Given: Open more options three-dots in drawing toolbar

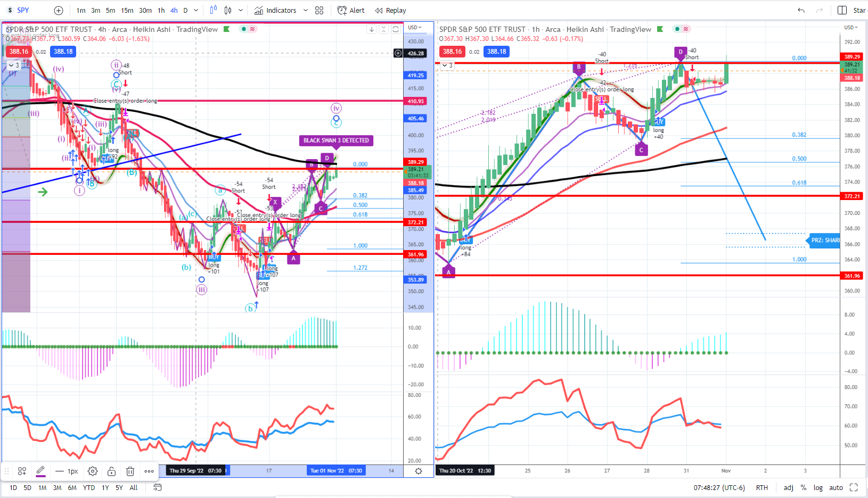Looking at the screenshot, I should [149, 471].
